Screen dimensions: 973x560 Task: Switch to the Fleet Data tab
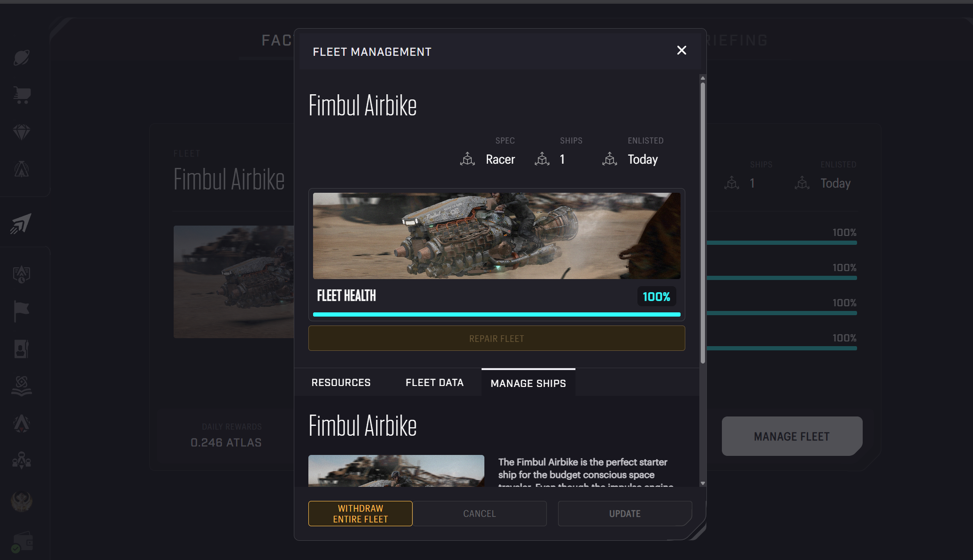coord(435,383)
